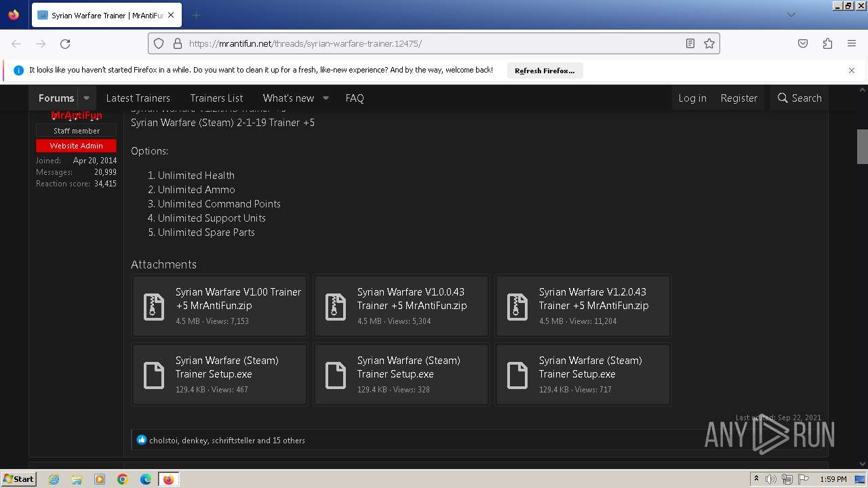Image resolution: width=868 pixels, height=488 pixels.
Task: Open the Extensions puzzle icon
Action: tap(827, 43)
